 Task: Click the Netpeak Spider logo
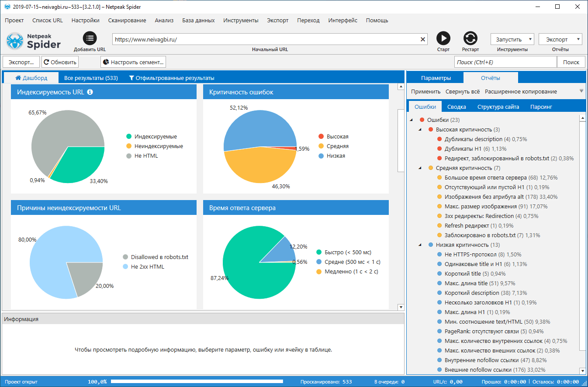pos(34,41)
